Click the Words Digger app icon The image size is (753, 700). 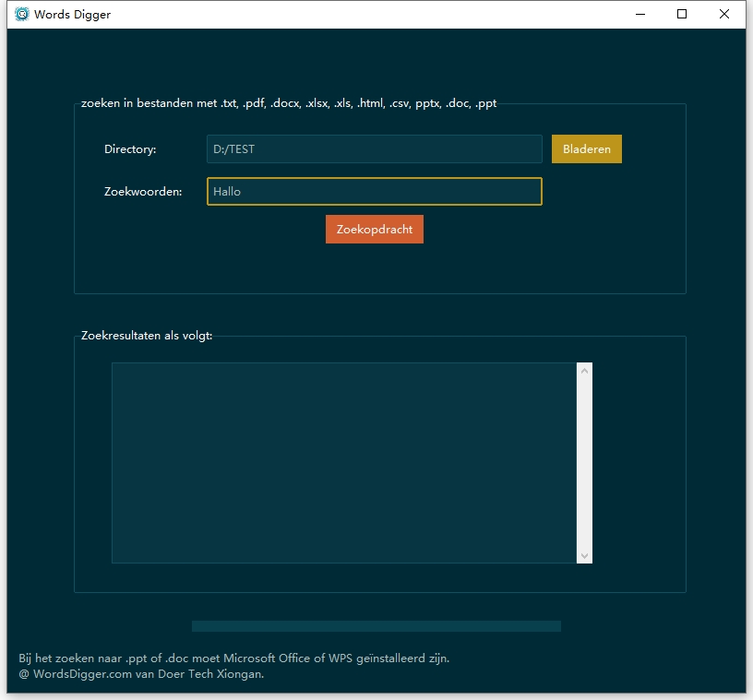21,15
